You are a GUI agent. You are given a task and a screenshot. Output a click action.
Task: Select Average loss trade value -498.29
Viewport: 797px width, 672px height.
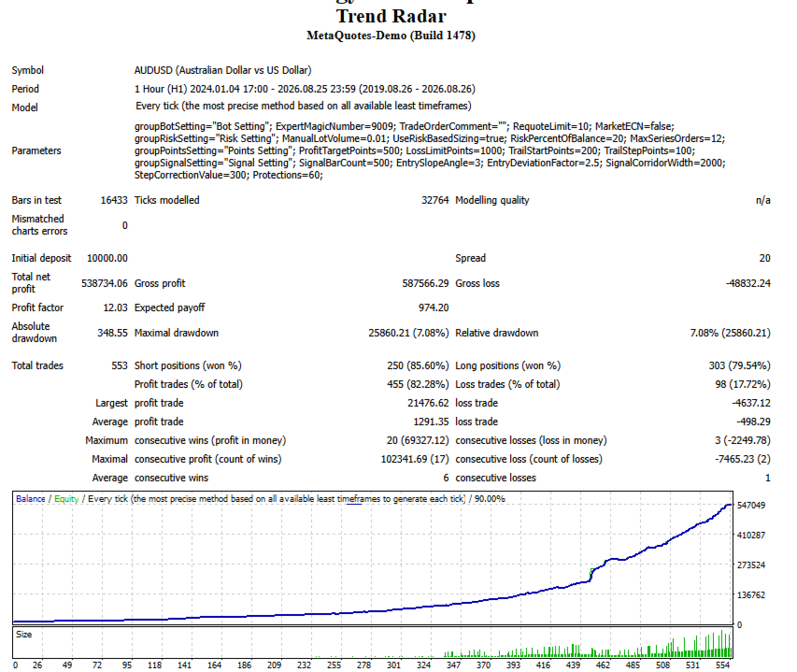click(754, 422)
